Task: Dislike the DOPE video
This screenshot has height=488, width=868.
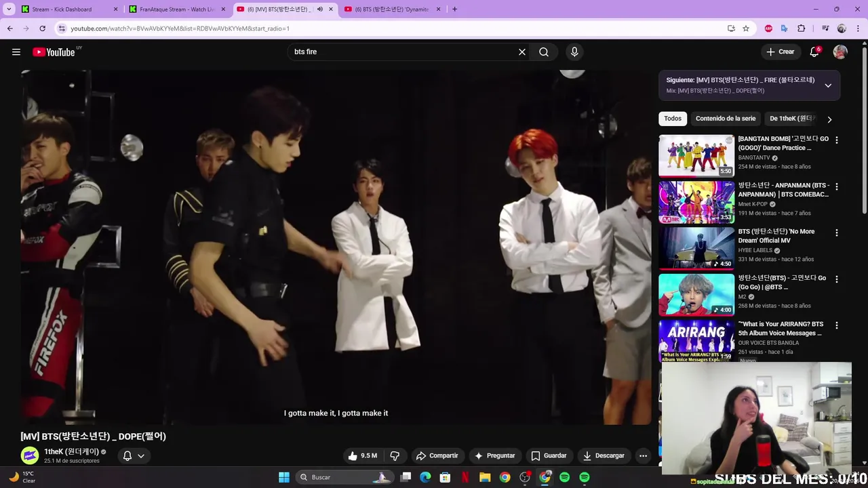Action: (395, 455)
